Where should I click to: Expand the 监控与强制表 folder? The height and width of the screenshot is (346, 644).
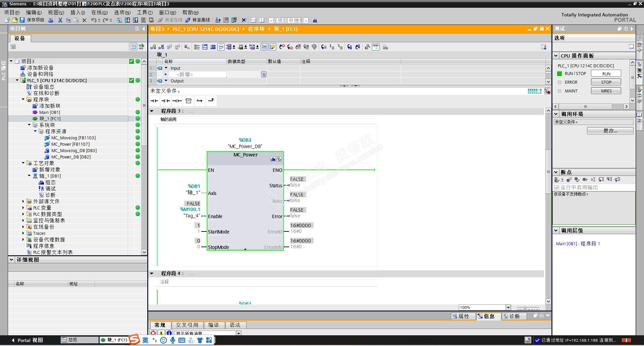click(23, 220)
